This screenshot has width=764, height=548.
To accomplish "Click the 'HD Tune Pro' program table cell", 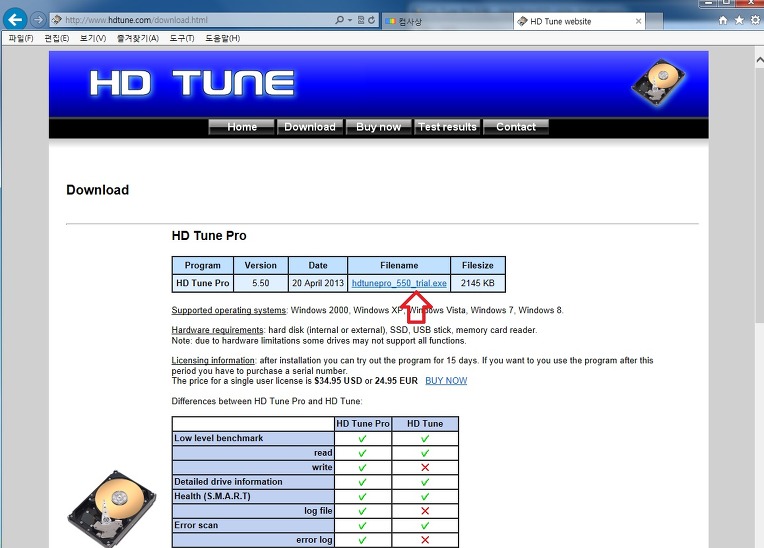I will (203, 283).
